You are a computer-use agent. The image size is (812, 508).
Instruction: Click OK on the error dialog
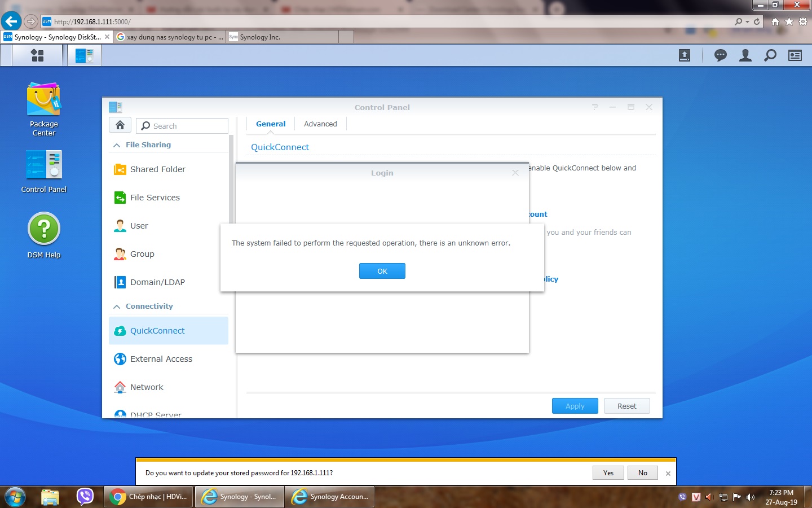(x=382, y=271)
